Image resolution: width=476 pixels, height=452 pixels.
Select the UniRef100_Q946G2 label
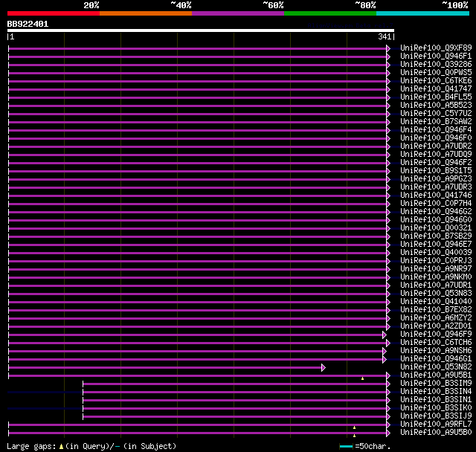coord(436,212)
